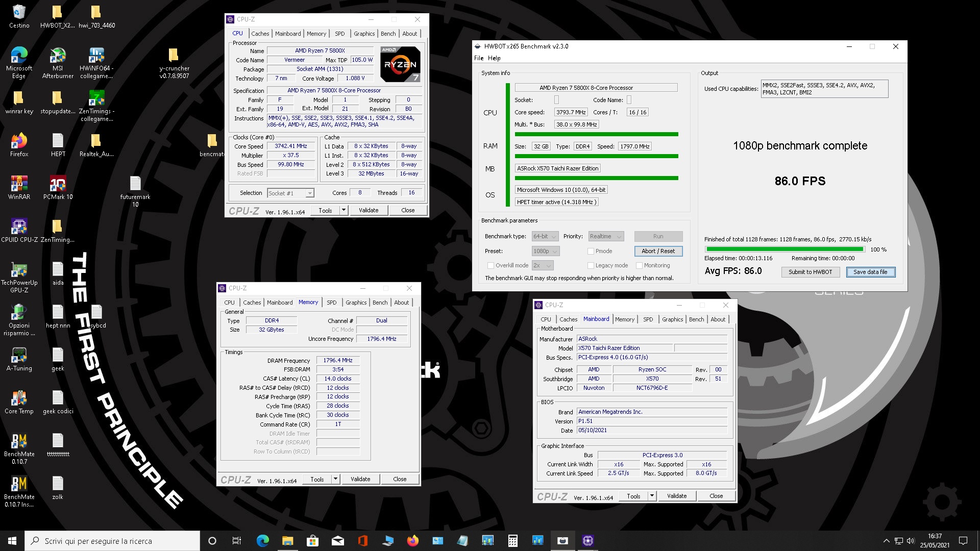This screenshot has height=551, width=980.
Task: Open the Cestino recycle bin icon
Action: pyautogui.click(x=19, y=16)
